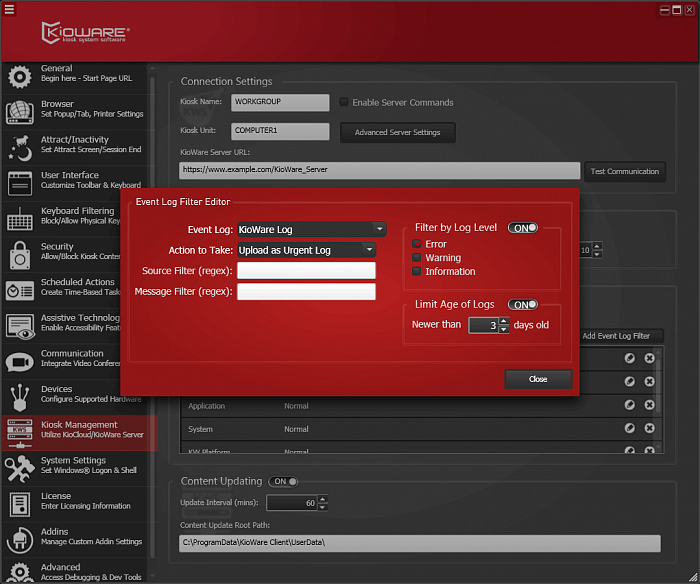Increase Update Interval minutes
700x584 pixels.
click(323, 499)
